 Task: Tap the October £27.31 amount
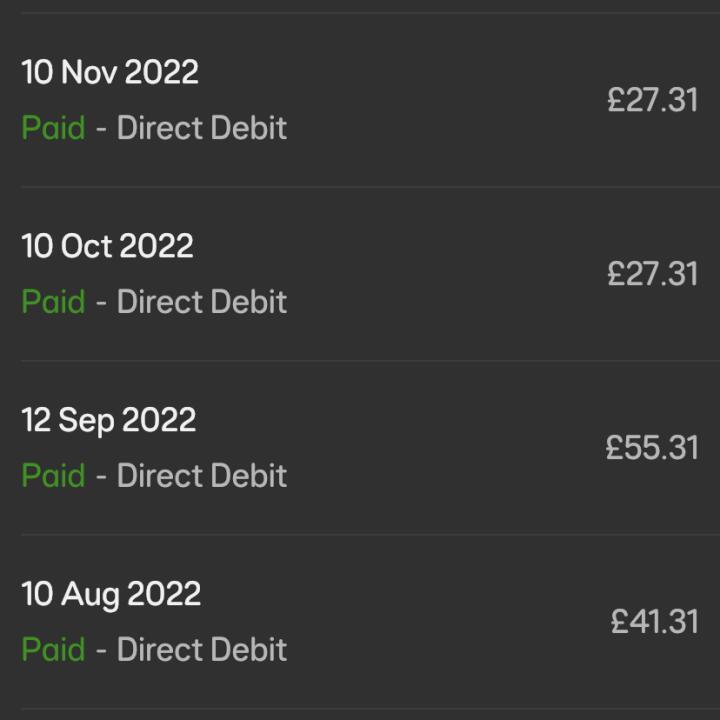point(652,274)
